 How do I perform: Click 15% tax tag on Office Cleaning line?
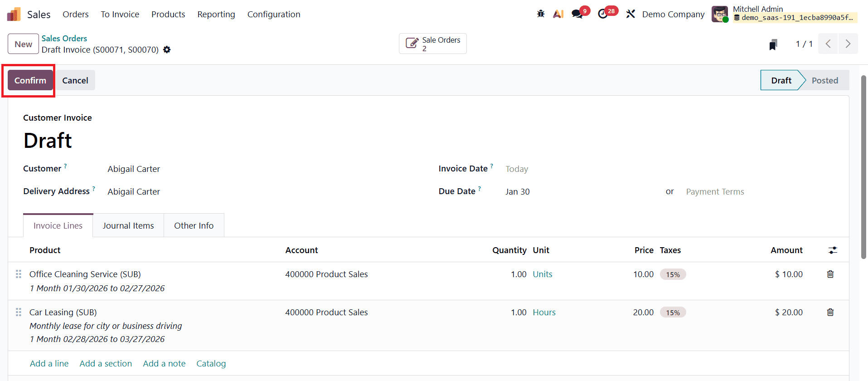click(673, 274)
